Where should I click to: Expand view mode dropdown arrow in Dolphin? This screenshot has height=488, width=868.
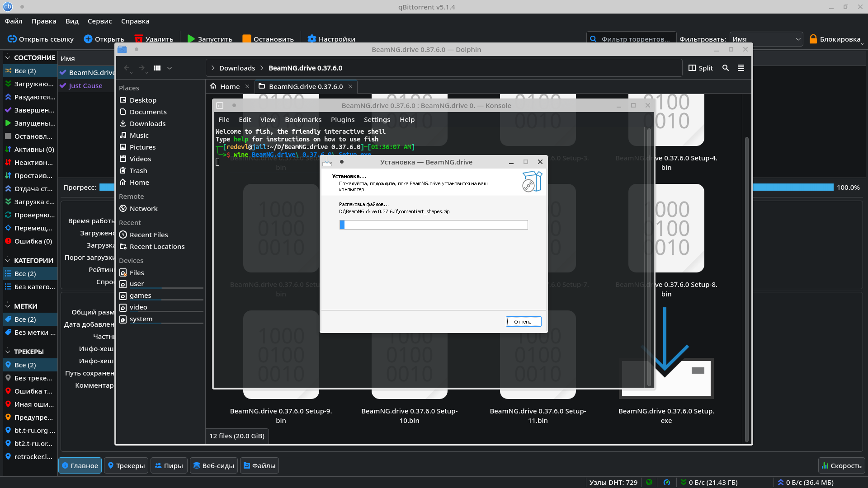click(170, 68)
